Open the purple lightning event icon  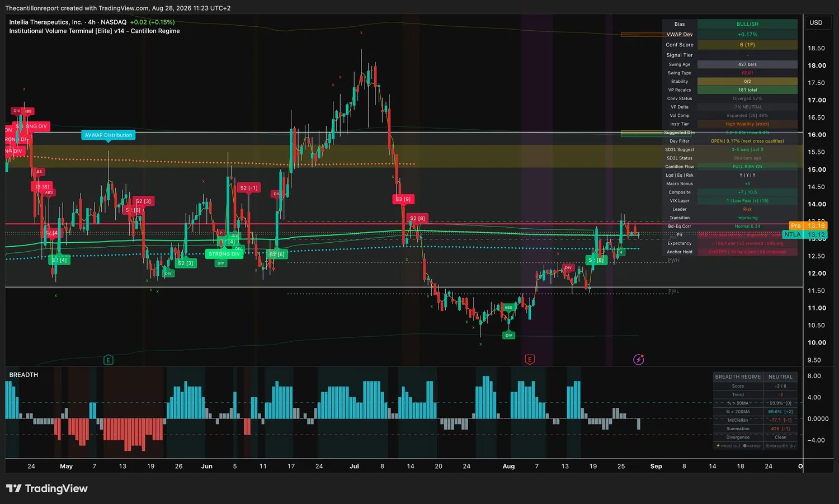(x=639, y=359)
